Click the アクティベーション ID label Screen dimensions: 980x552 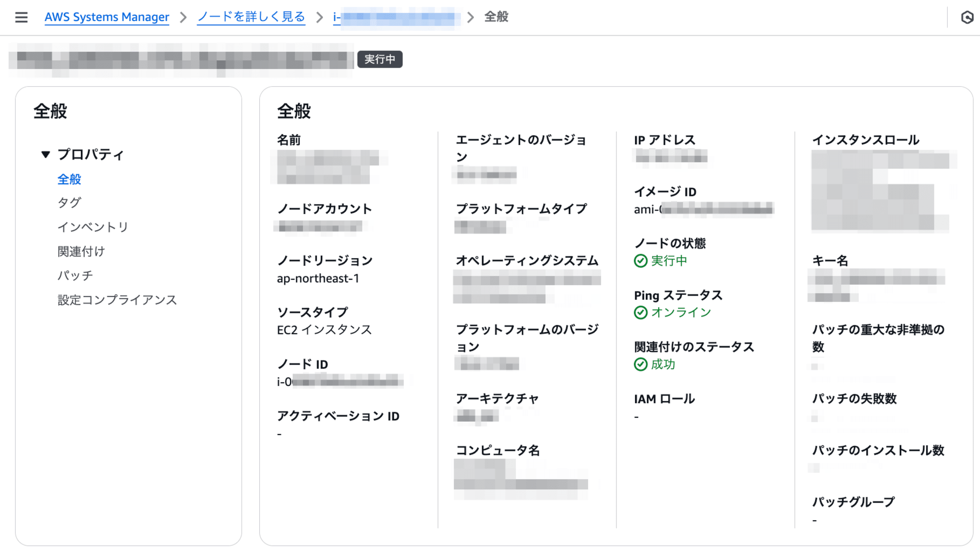338,416
